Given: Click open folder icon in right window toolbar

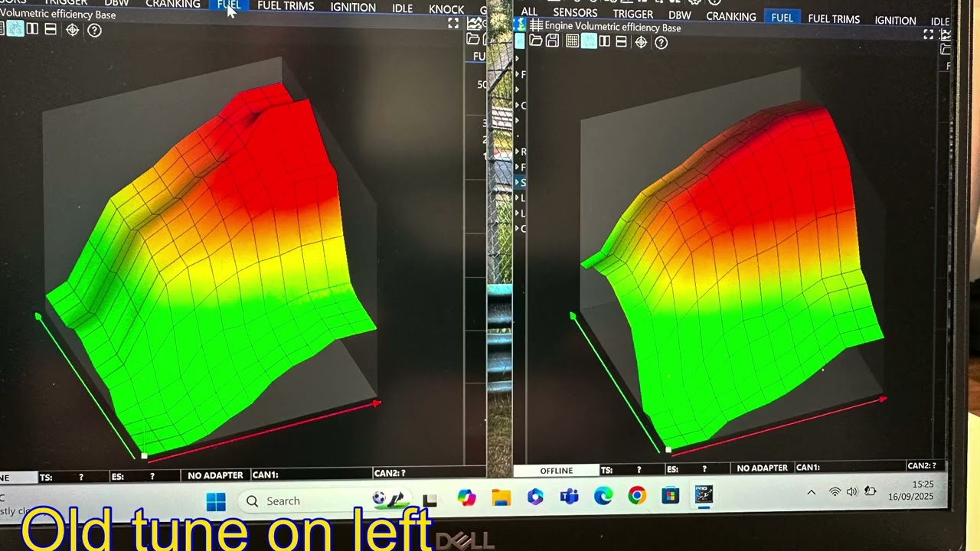Looking at the screenshot, I should point(536,41).
